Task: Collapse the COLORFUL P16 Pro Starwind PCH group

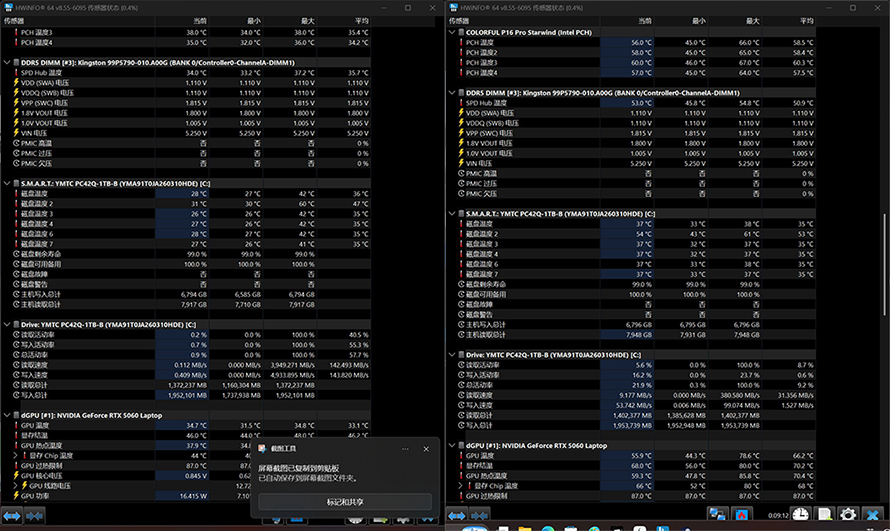Action: (452, 32)
